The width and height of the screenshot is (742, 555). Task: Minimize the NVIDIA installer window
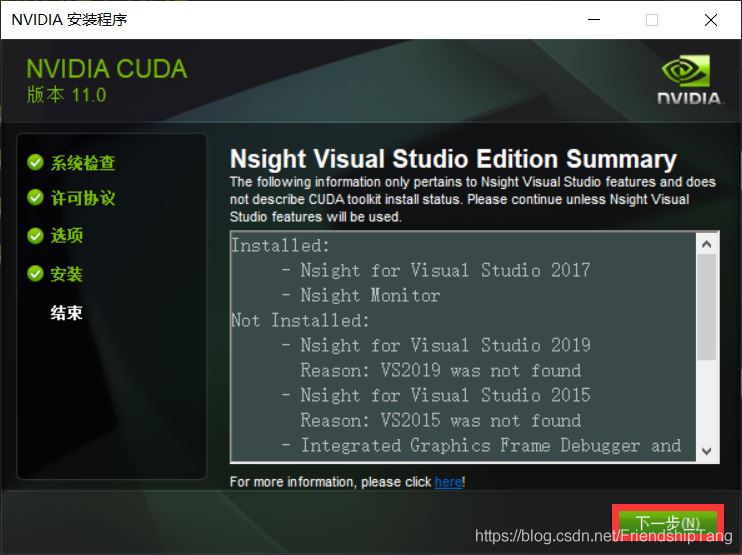click(x=594, y=20)
